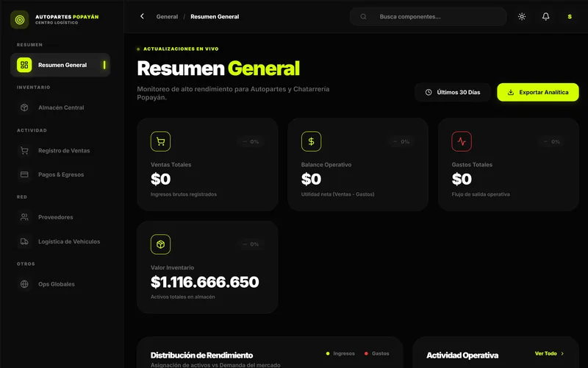Viewport: 588px width, 368px height.
Task: Click the 0% badge on Valor Inventario
Action: coord(251,244)
